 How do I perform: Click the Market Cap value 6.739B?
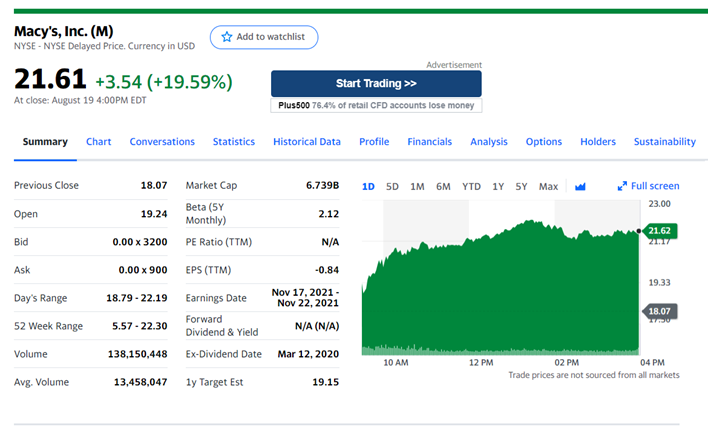[322, 186]
